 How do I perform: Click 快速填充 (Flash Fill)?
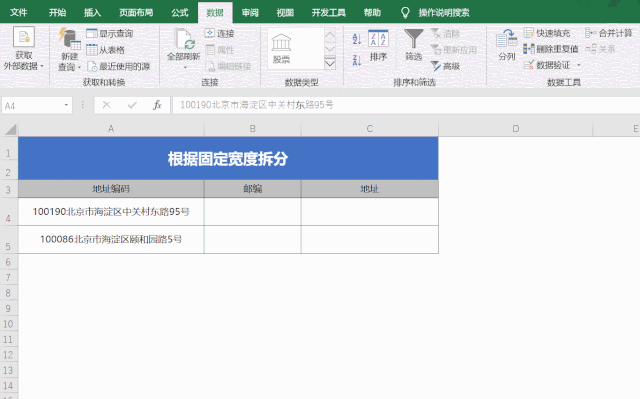point(547,33)
